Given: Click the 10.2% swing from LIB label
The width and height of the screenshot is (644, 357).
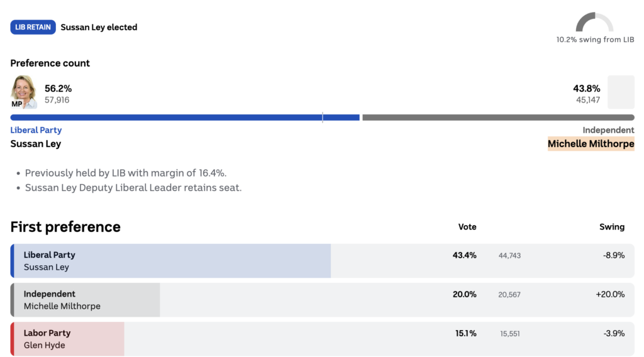Looking at the screenshot, I should tap(595, 40).
